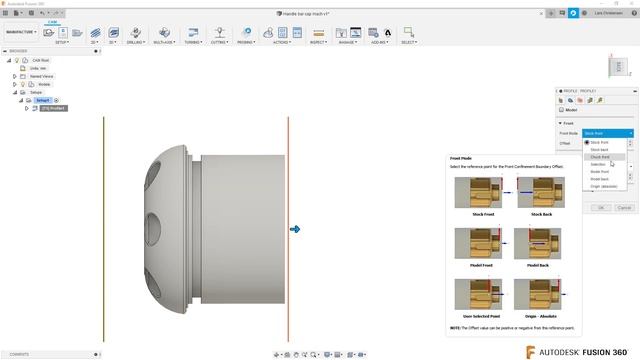This screenshot has width=640, height=360.
Task: Toggle Models visibility lightbulb
Action: click(x=23, y=84)
